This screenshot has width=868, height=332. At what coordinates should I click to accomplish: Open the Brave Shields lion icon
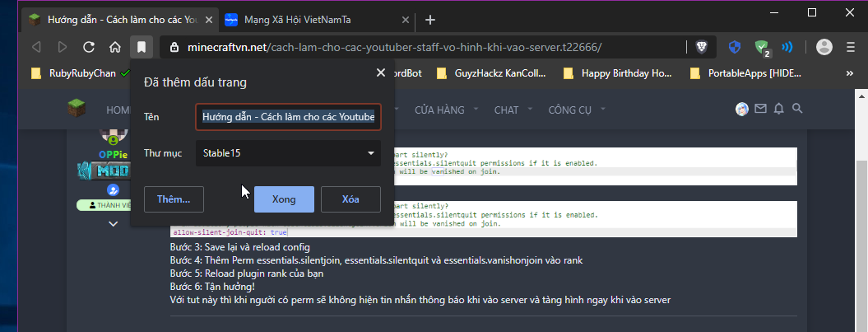click(701, 47)
